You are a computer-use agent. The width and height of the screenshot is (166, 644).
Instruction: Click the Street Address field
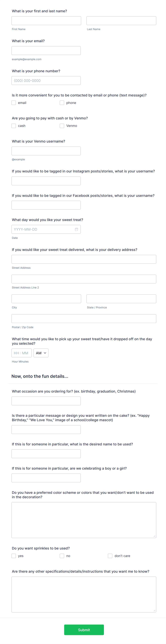pyautogui.click(x=84, y=259)
